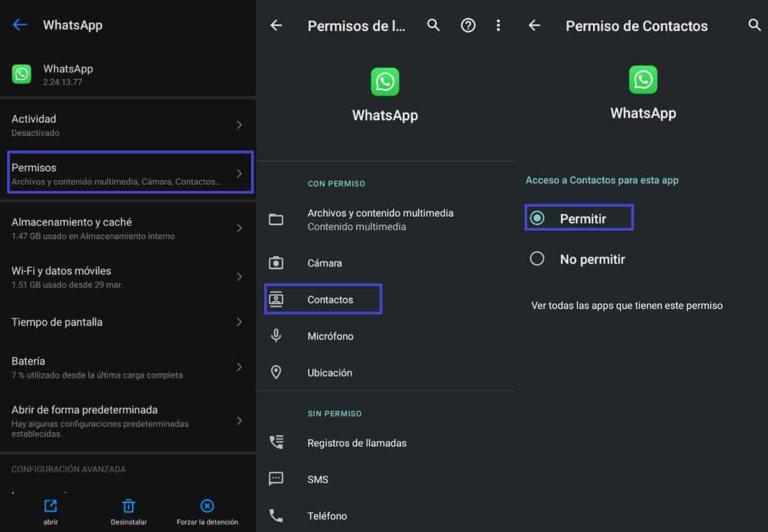Screen dimensions: 768x532
Task: Open Archivos y contenido multimedia permission
Action: (385, 219)
